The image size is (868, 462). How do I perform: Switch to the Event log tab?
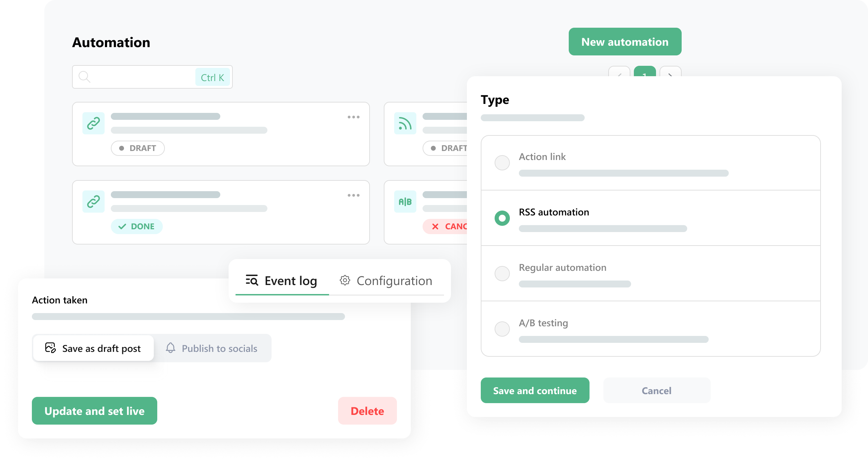tap(281, 281)
